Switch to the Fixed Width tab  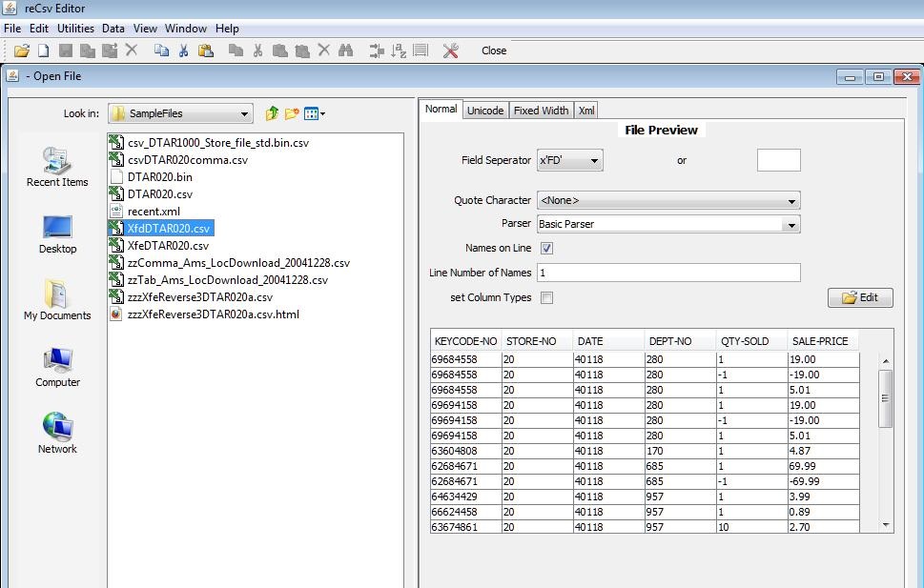[x=541, y=111]
